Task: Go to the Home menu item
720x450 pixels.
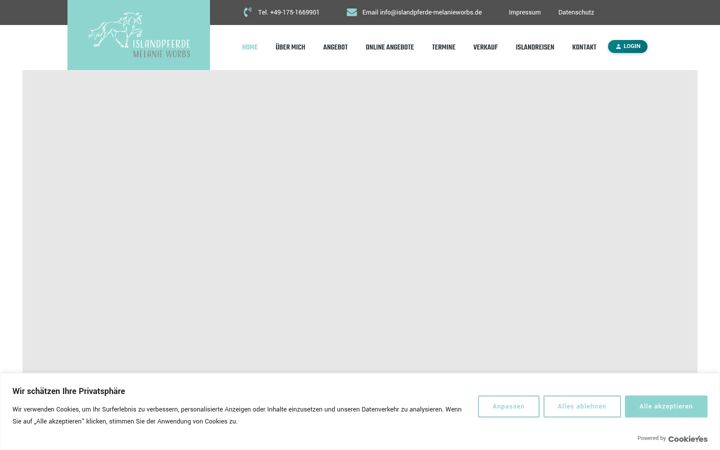Action: point(250,47)
